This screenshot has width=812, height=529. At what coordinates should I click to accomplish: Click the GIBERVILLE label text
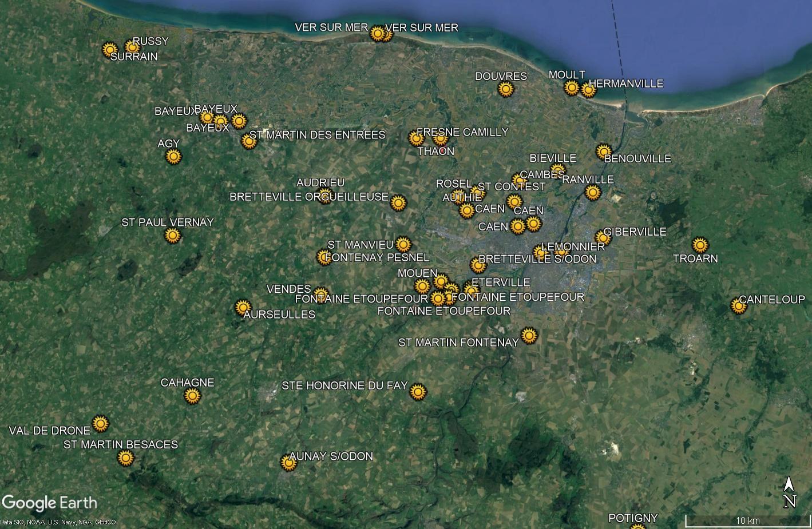pyautogui.click(x=635, y=232)
